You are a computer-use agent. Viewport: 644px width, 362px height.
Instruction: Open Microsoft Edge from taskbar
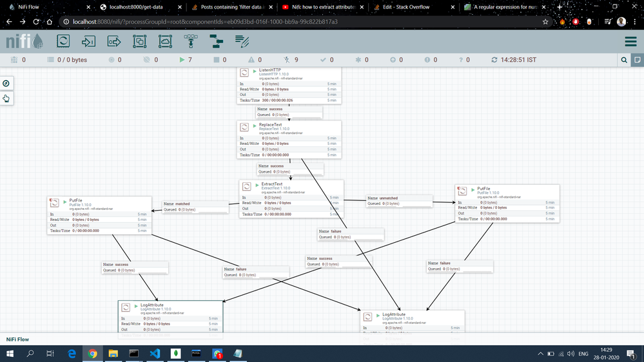72,354
